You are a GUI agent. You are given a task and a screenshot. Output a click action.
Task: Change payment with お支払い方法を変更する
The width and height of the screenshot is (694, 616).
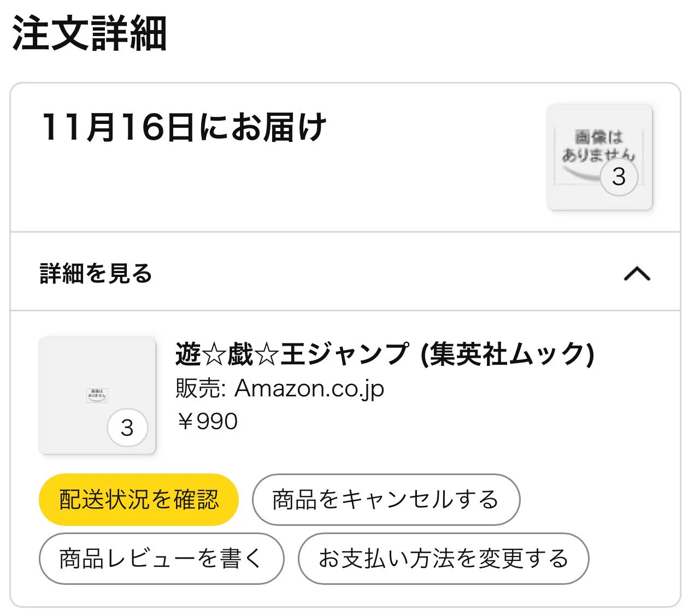(x=443, y=559)
